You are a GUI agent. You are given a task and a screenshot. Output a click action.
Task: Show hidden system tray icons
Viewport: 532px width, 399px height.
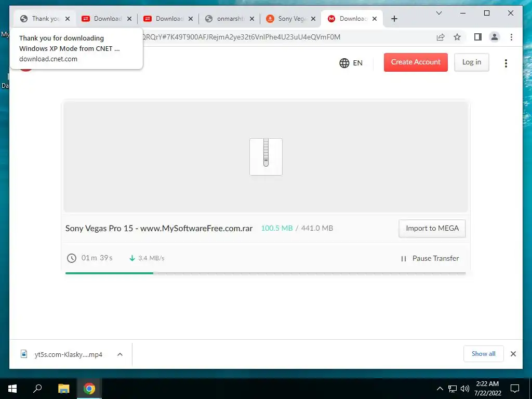440,389
